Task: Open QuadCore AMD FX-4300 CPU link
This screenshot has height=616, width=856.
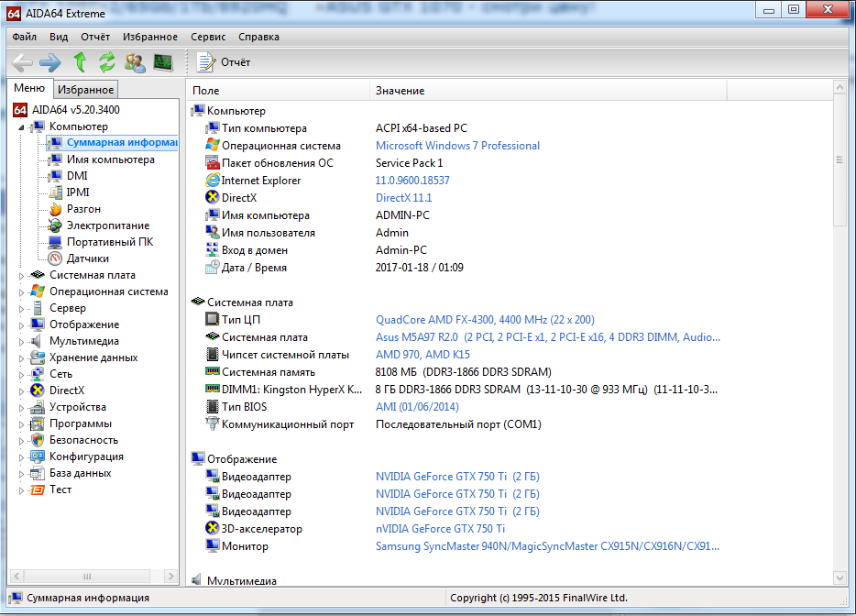Action: [x=485, y=320]
